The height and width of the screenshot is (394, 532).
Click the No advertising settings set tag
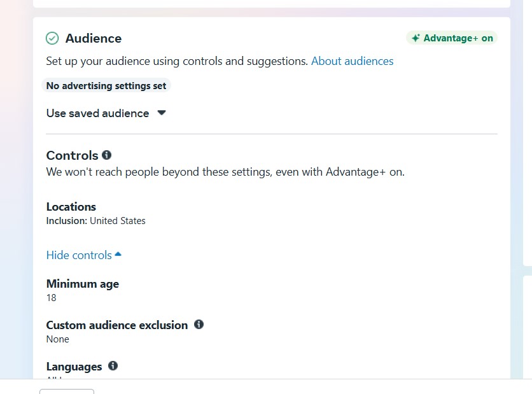click(x=106, y=85)
